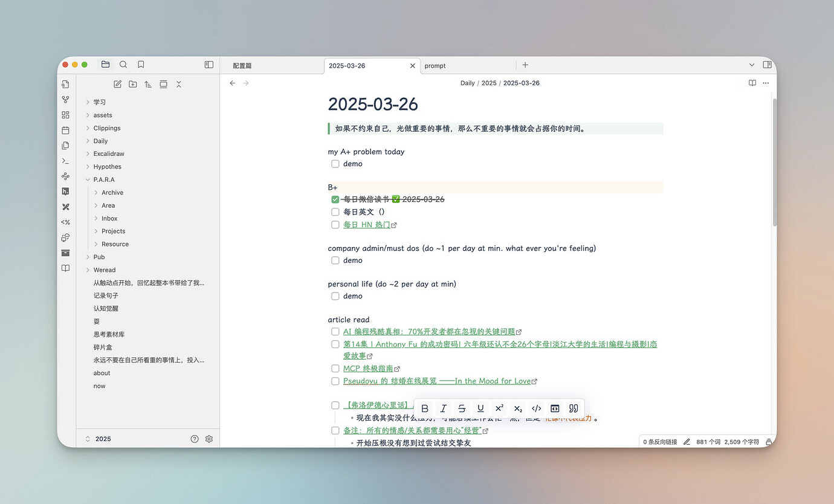Check the demo box under personal life
This screenshot has height=504, width=834.
click(x=335, y=296)
